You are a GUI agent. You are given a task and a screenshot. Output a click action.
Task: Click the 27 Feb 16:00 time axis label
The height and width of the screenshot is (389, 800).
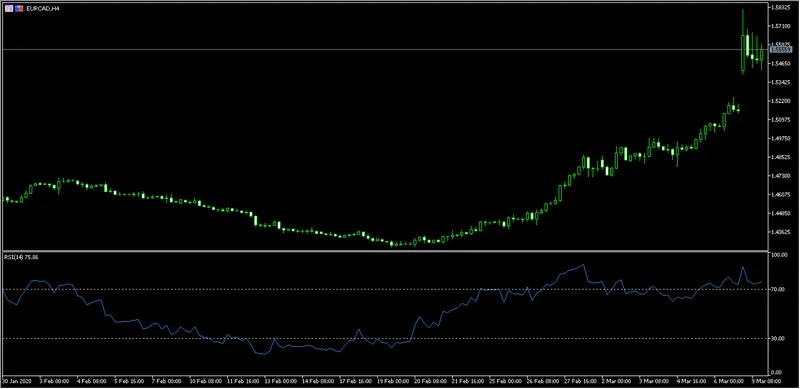[x=580, y=381]
